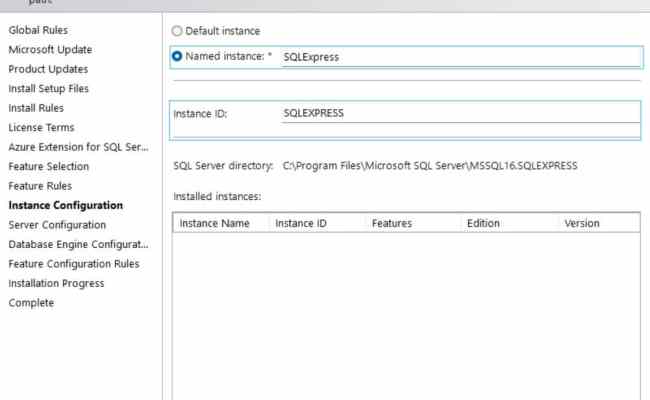Click the Edition column header
The height and width of the screenshot is (400, 650).
pyautogui.click(x=509, y=223)
